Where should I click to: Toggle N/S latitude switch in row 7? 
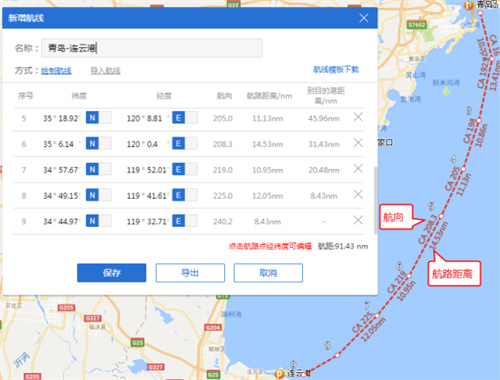pyautogui.click(x=99, y=169)
